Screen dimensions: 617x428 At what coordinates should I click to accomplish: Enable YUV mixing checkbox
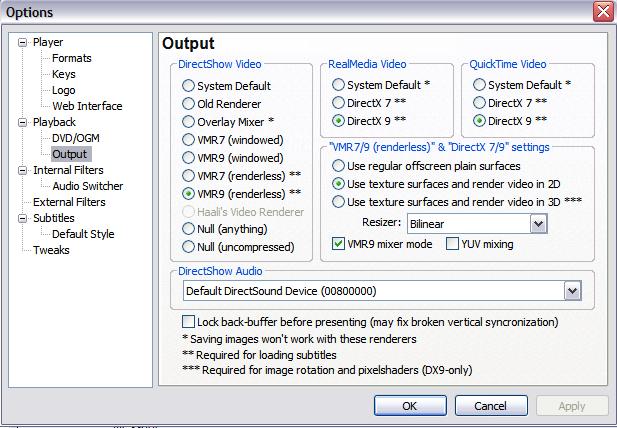click(452, 244)
